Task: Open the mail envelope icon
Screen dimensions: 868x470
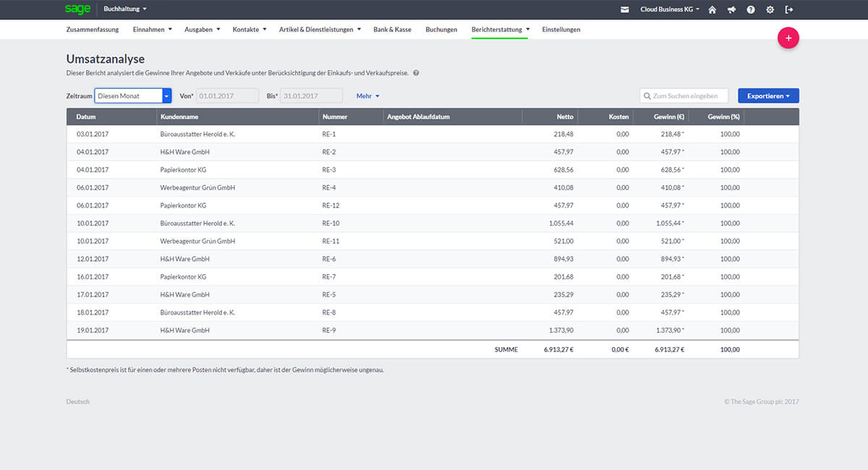Action: click(625, 9)
